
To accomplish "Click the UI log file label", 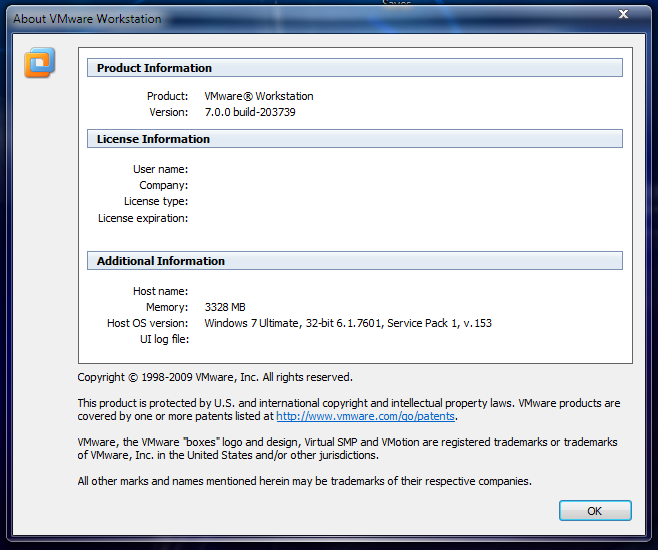I will point(164,339).
